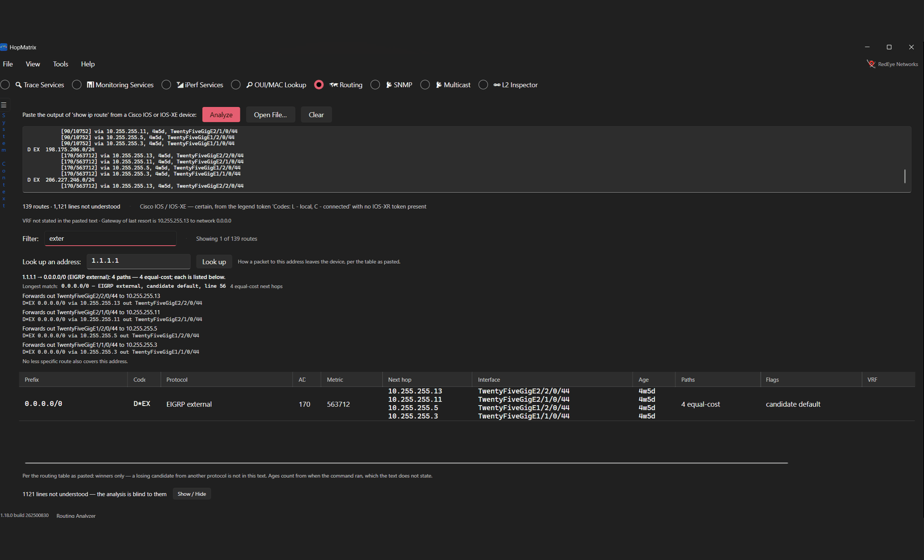The width and height of the screenshot is (924, 560).
Task: Select the L2 Inspector radio button
Action: click(x=483, y=85)
